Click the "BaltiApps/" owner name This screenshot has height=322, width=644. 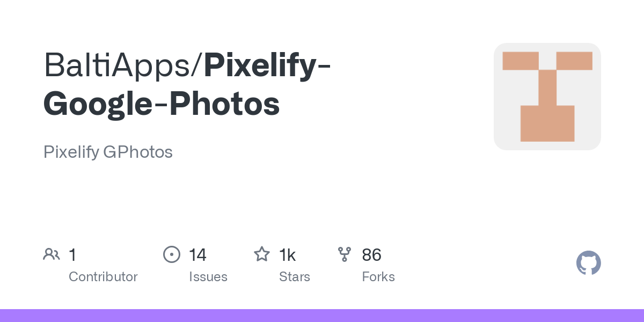click(123, 65)
